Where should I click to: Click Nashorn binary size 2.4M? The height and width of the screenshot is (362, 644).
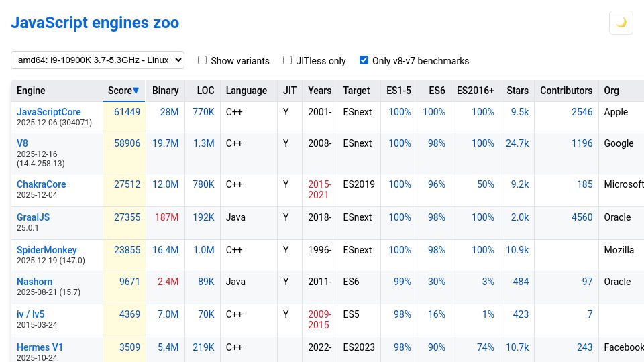168,282
